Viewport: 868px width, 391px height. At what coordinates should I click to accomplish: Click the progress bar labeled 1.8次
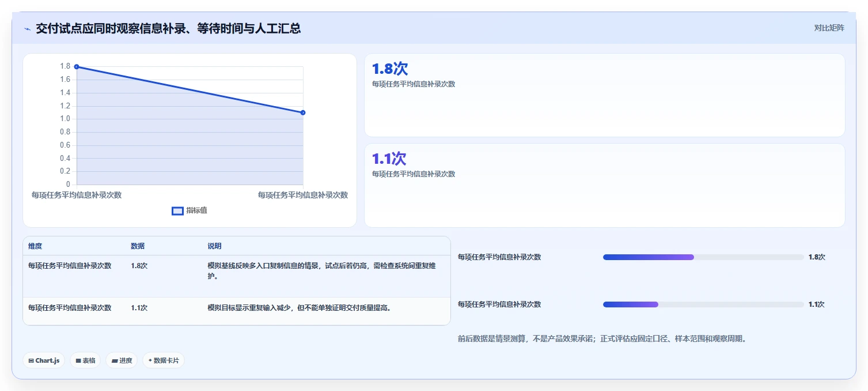703,257
